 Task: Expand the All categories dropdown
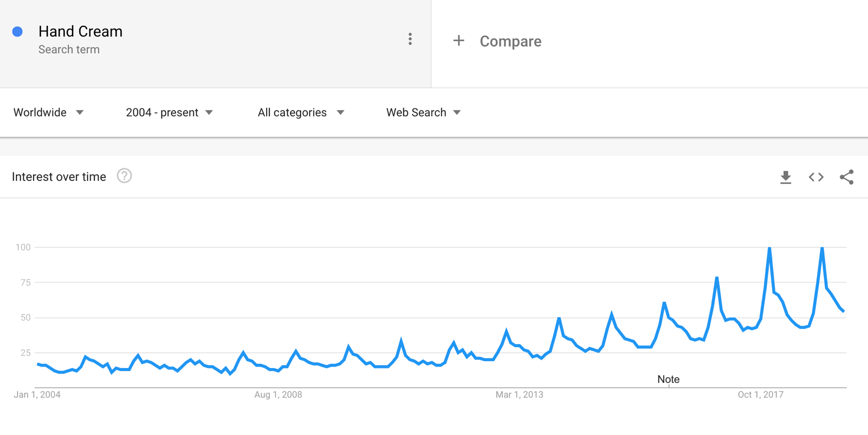(x=301, y=112)
